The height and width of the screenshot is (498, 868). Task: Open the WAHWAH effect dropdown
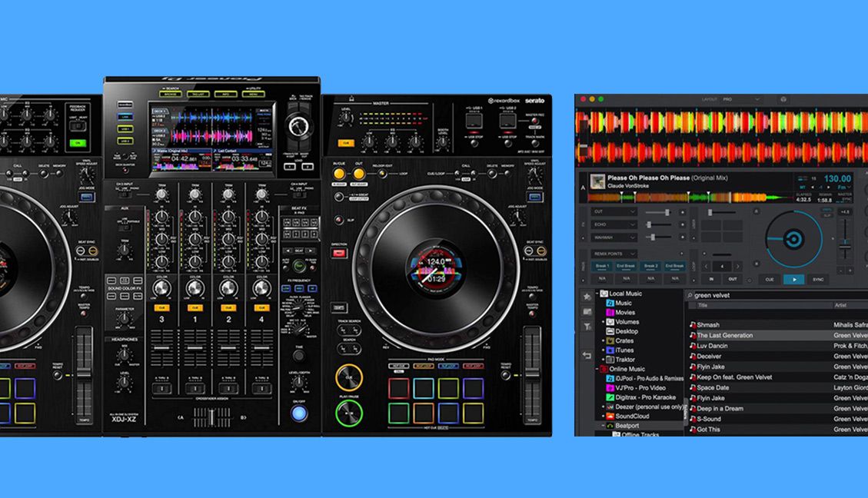[614, 237]
